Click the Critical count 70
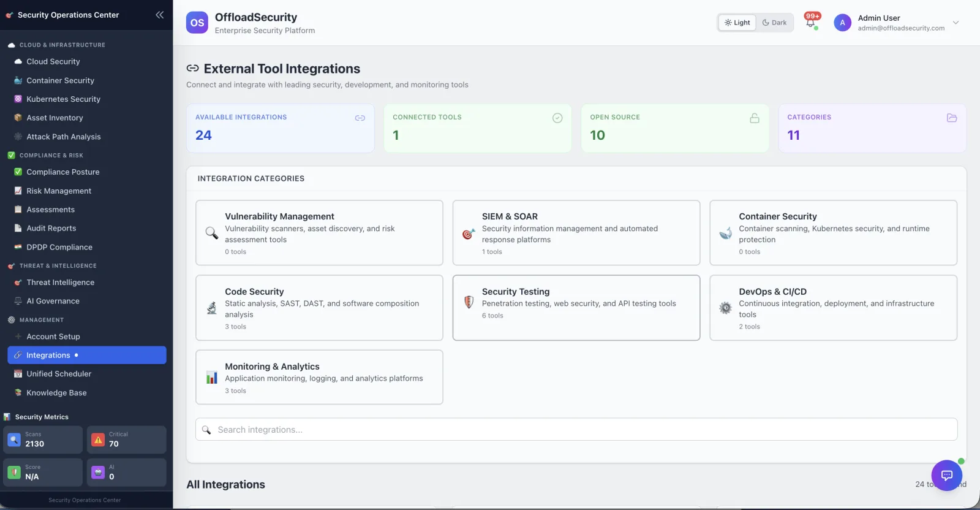Viewport: 980px width, 510px height. coord(114,444)
